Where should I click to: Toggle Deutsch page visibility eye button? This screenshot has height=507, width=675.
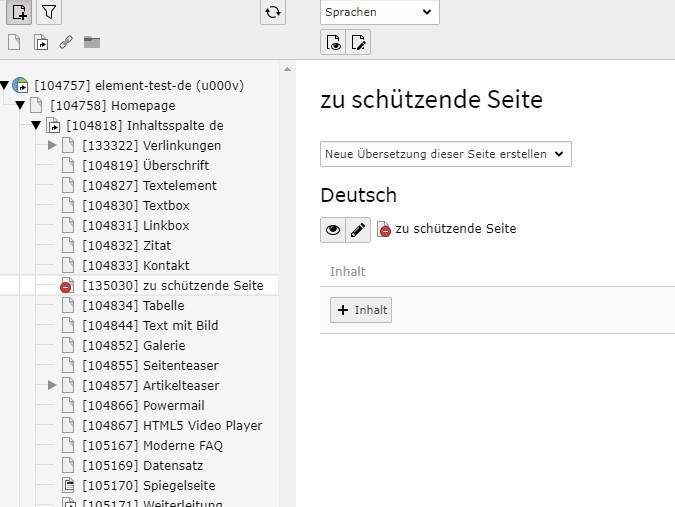[333, 229]
